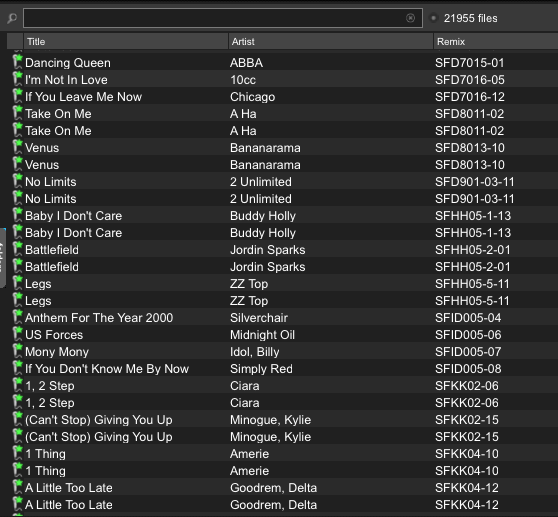The image size is (558, 517).
Task: Click the icon beside If You Leave Me Now
Action: 17,96
